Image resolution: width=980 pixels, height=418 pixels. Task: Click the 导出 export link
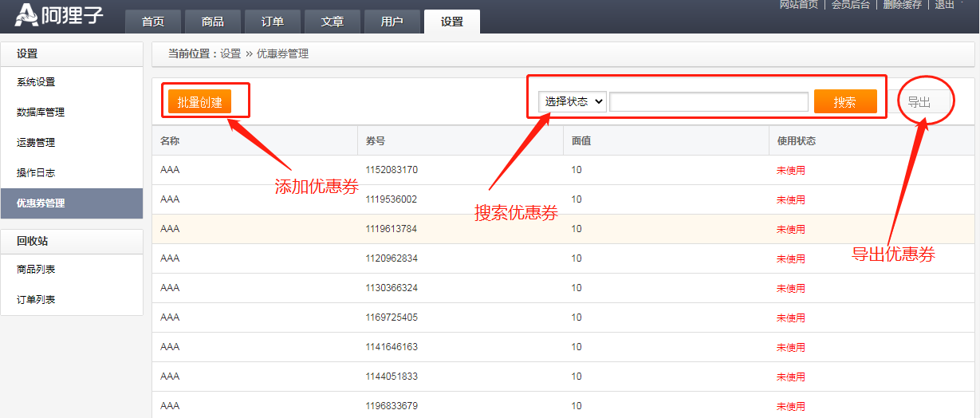point(919,102)
